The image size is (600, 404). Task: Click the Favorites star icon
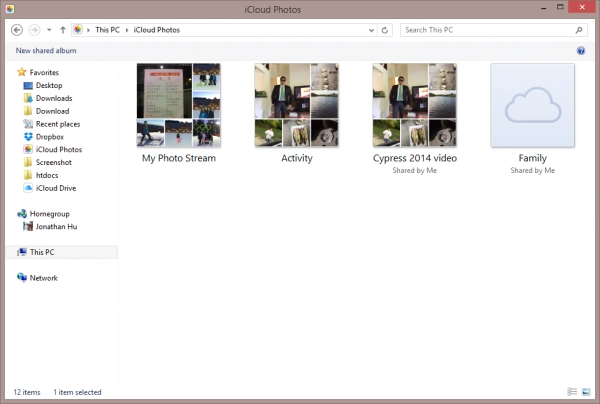coord(22,72)
